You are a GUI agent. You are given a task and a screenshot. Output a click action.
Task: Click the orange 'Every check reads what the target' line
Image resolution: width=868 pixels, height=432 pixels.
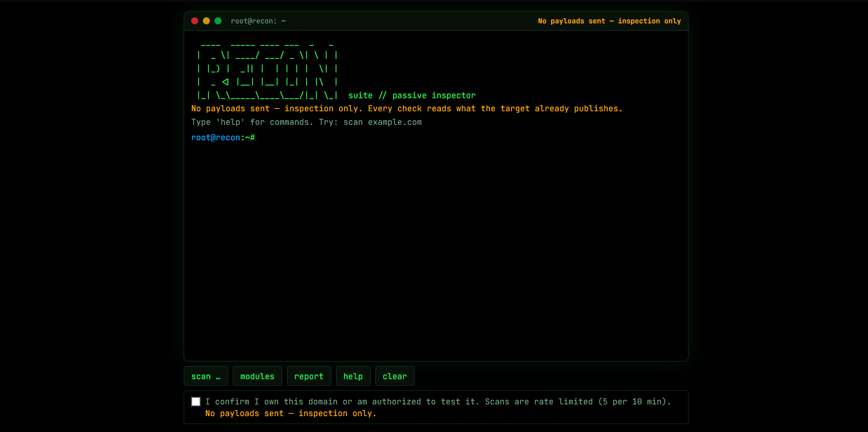point(407,108)
